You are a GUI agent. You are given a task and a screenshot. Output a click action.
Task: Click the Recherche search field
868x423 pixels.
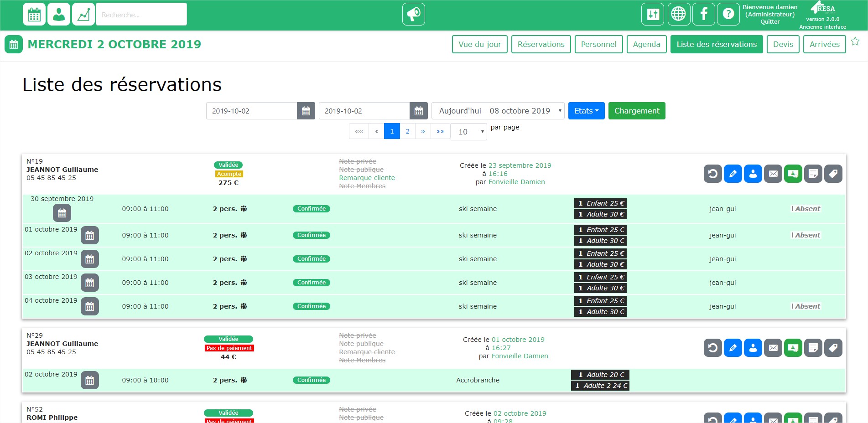pos(141,15)
